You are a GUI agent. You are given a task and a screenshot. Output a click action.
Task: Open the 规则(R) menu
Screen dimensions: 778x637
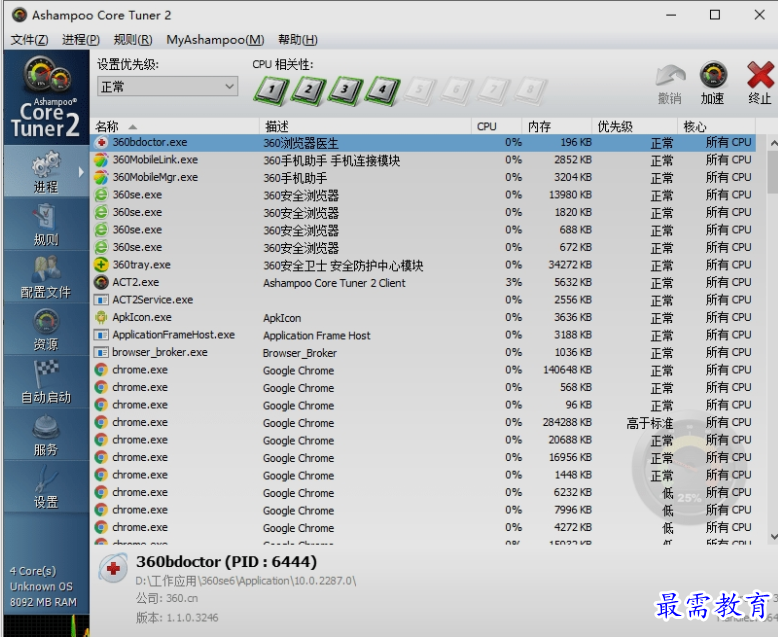pos(133,40)
